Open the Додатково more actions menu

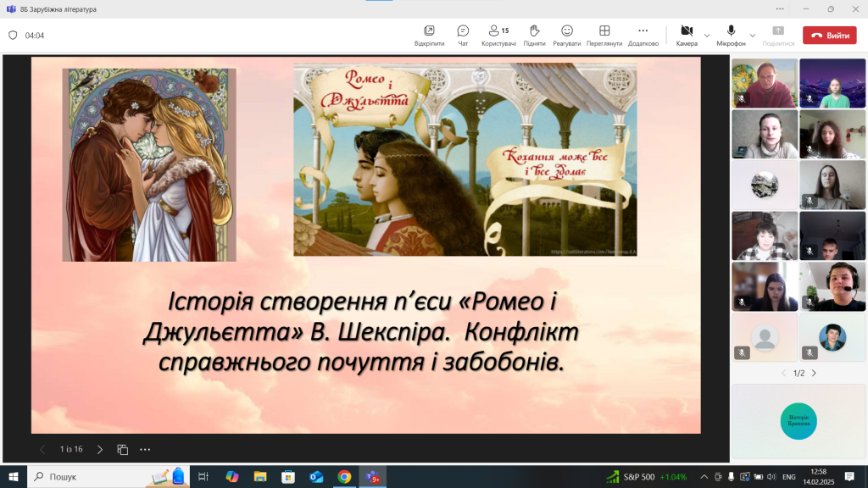(x=643, y=35)
